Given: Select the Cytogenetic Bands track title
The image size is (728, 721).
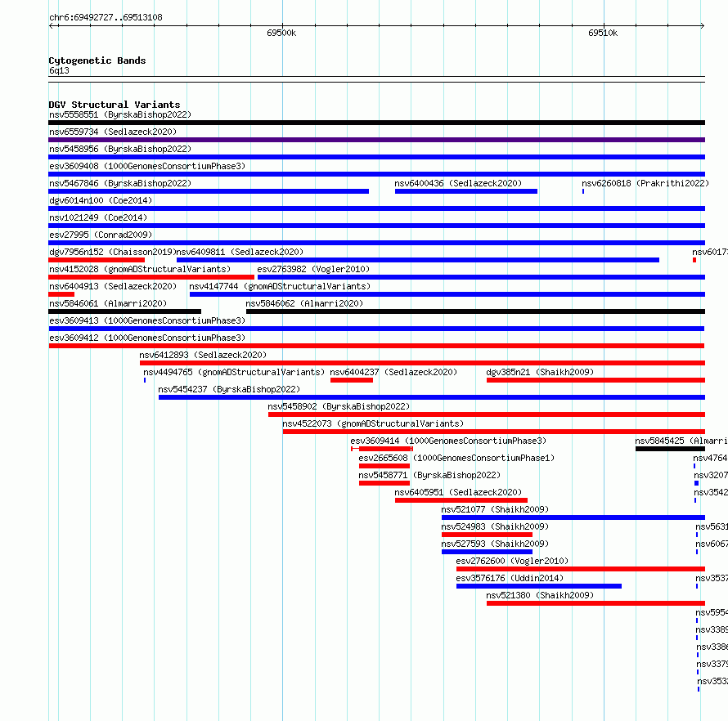Looking at the screenshot, I should pyautogui.click(x=97, y=60).
